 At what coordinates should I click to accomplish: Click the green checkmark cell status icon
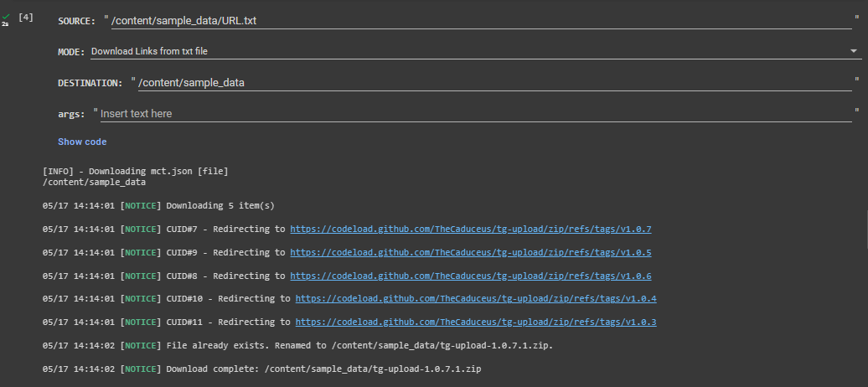pyautogui.click(x=6, y=16)
